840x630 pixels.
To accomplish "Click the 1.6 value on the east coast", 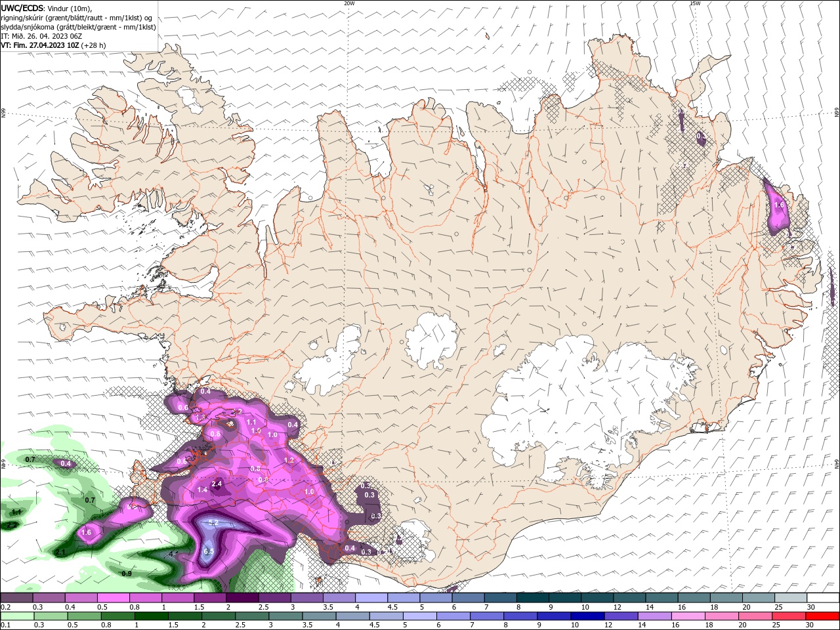I will [x=779, y=205].
